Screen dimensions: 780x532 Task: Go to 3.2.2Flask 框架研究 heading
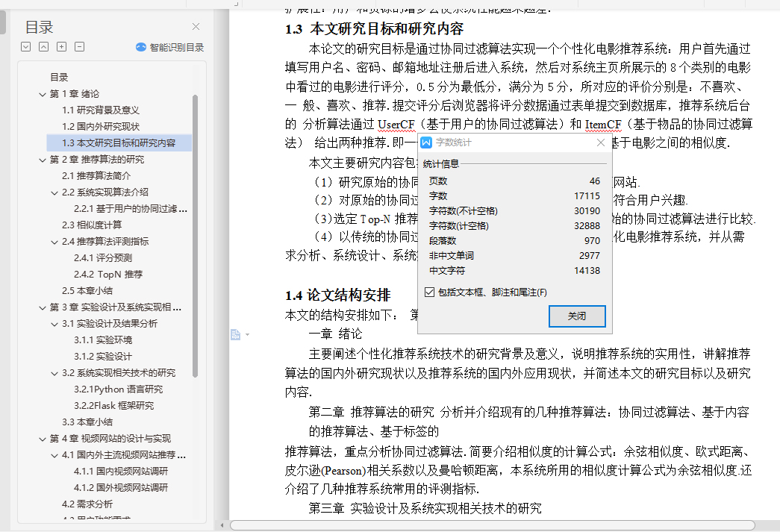pos(114,405)
